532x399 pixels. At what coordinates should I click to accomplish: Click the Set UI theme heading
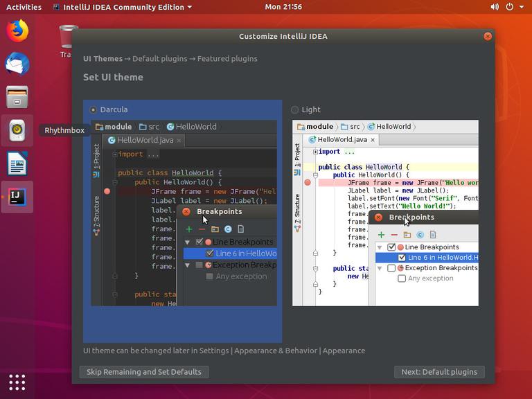tap(114, 78)
